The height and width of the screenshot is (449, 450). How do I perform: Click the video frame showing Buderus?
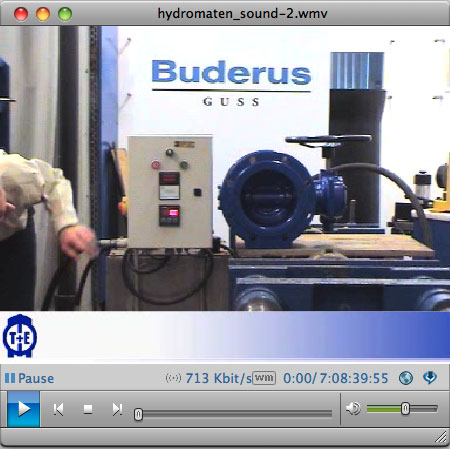point(225,168)
